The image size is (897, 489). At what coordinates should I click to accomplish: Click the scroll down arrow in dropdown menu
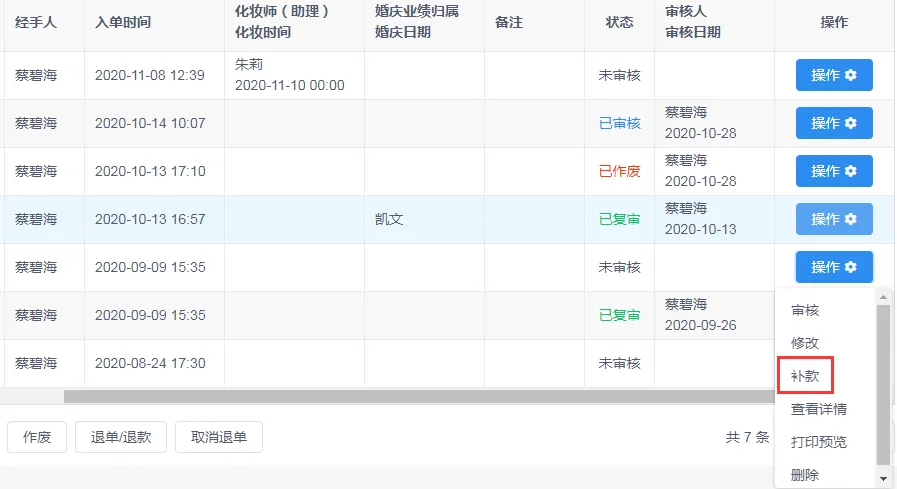tap(883, 480)
